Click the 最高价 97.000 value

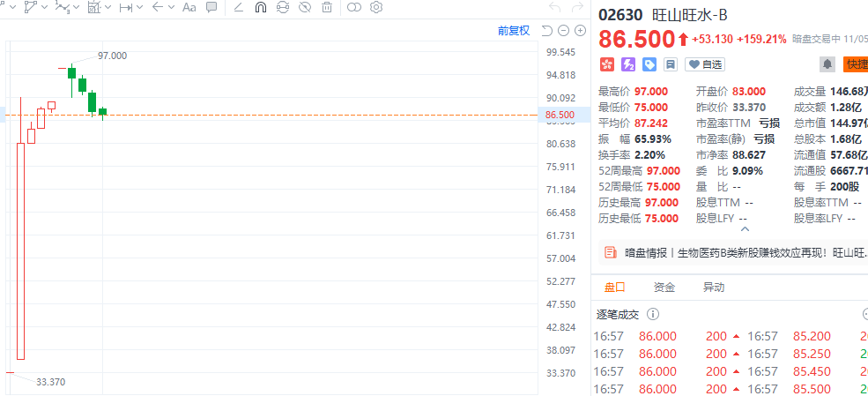coord(650,92)
